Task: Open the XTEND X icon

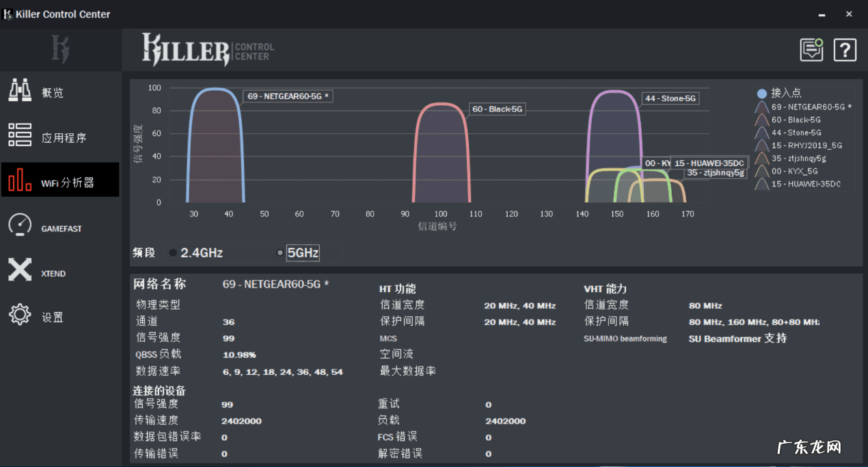Action: tap(19, 270)
